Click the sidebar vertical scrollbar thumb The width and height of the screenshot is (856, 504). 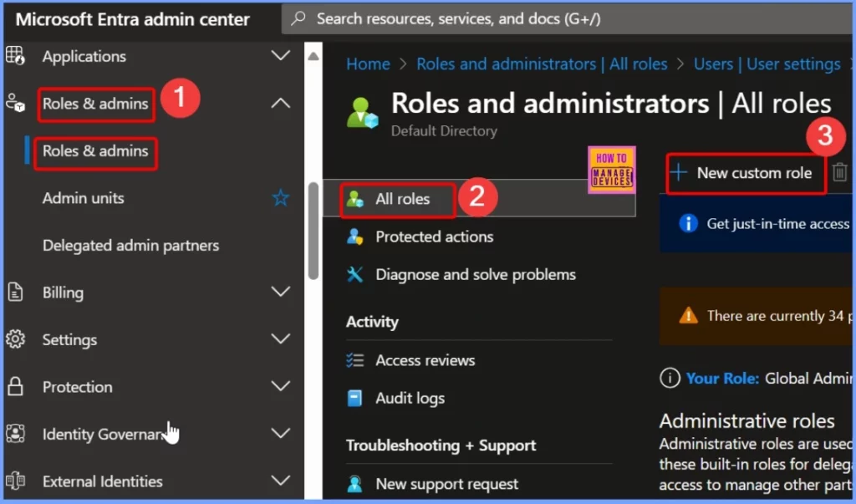[313, 231]
